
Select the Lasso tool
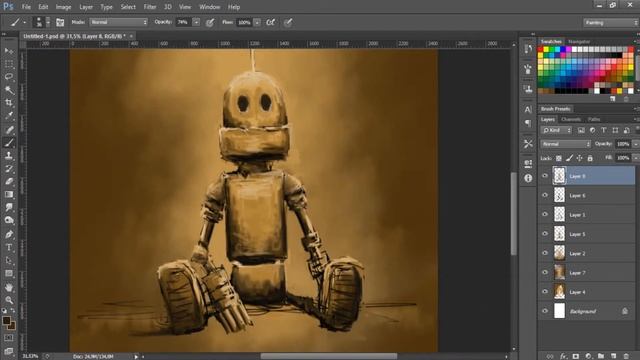coord(9,77)
